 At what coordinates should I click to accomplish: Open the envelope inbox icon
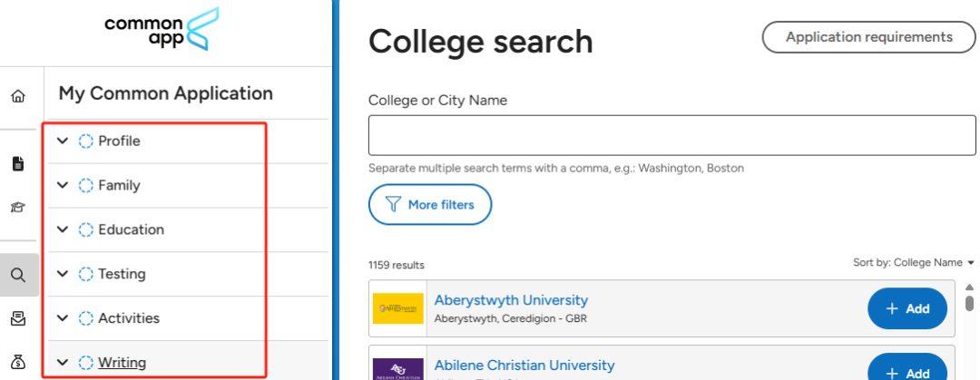pyautogui.click(x=18, y=318)
